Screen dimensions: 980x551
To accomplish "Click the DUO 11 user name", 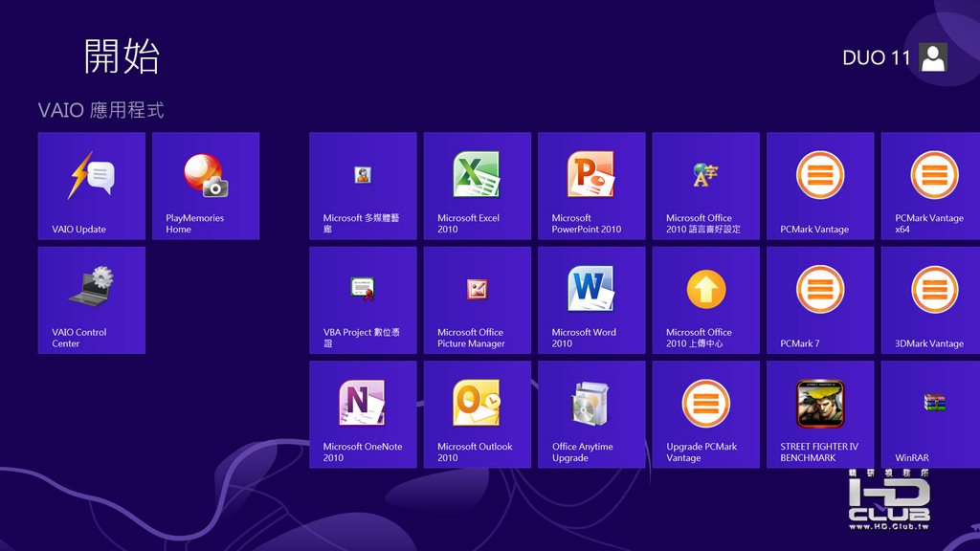I will 877,58.
